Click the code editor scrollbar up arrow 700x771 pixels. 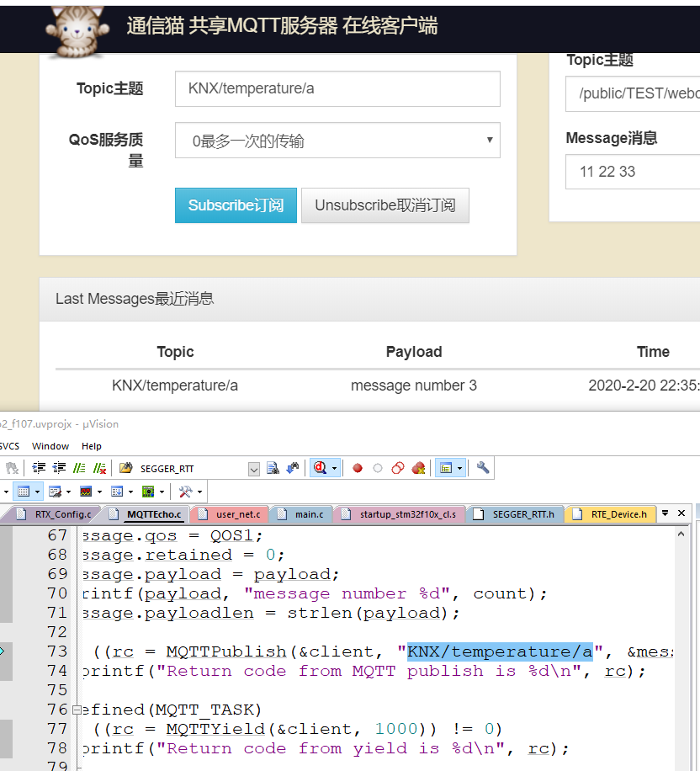point(681,534)
